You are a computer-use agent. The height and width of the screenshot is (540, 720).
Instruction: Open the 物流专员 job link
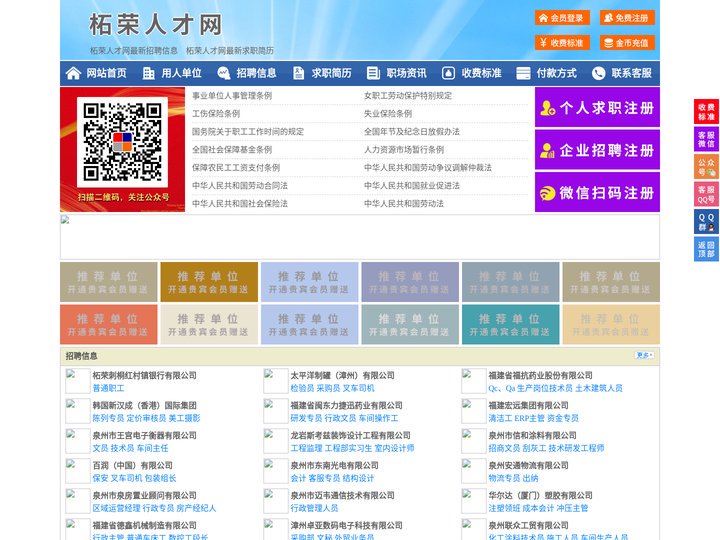point(504,478)
